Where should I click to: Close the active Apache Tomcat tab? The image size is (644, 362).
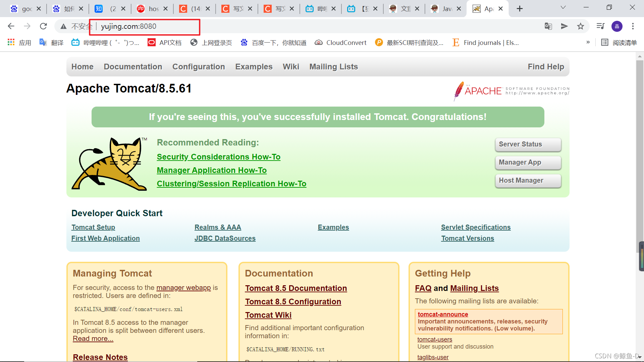point(500,9)
